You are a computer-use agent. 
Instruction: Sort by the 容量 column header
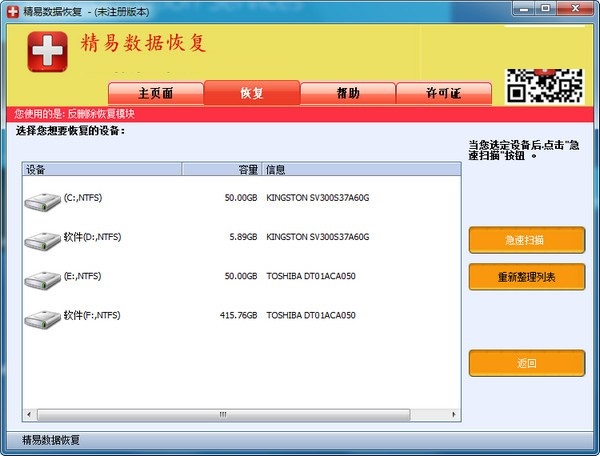pos(222,169)
